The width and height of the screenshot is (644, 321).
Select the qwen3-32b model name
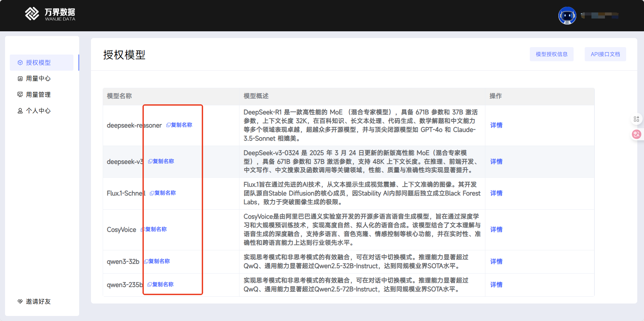coord(123,262)
